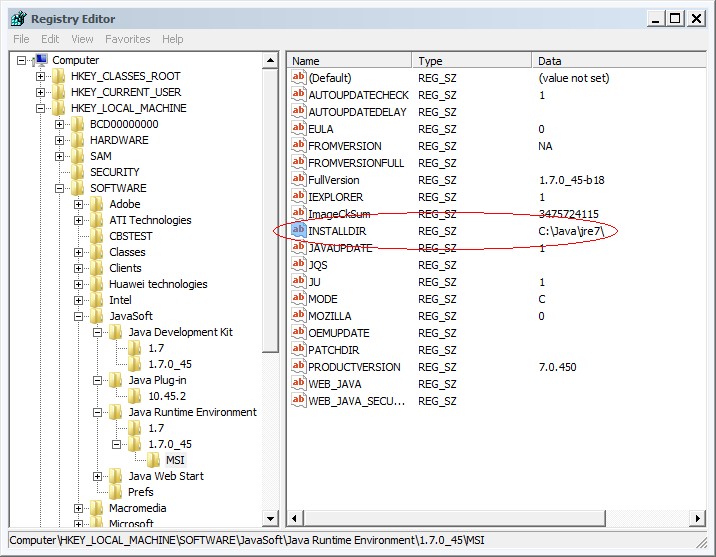Select the ImageCkSum value name

[339, 214]
